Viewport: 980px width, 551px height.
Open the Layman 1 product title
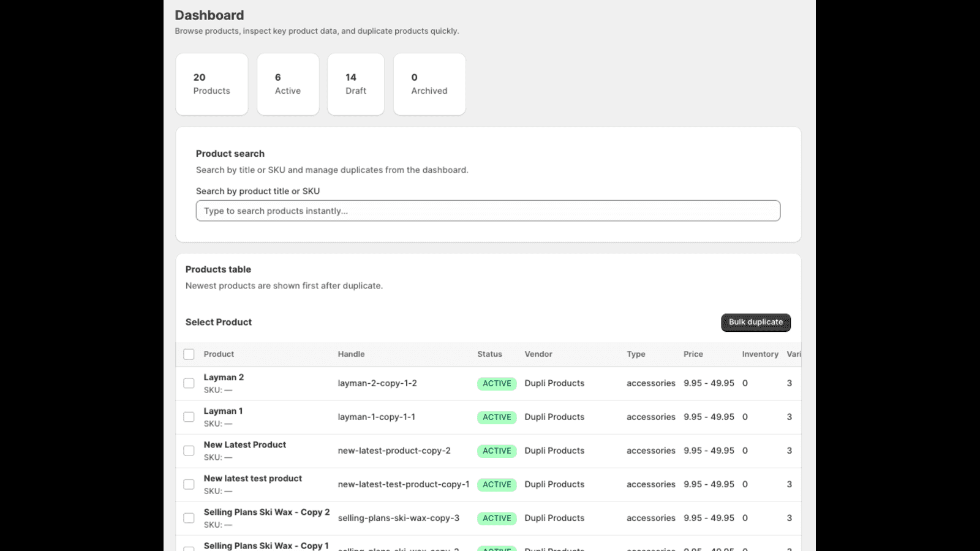pyautogui.click(x=223, y=411)
